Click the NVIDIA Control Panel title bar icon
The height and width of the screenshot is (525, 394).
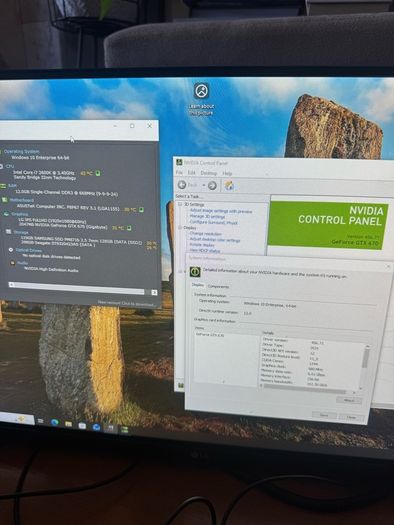(179, 162)
